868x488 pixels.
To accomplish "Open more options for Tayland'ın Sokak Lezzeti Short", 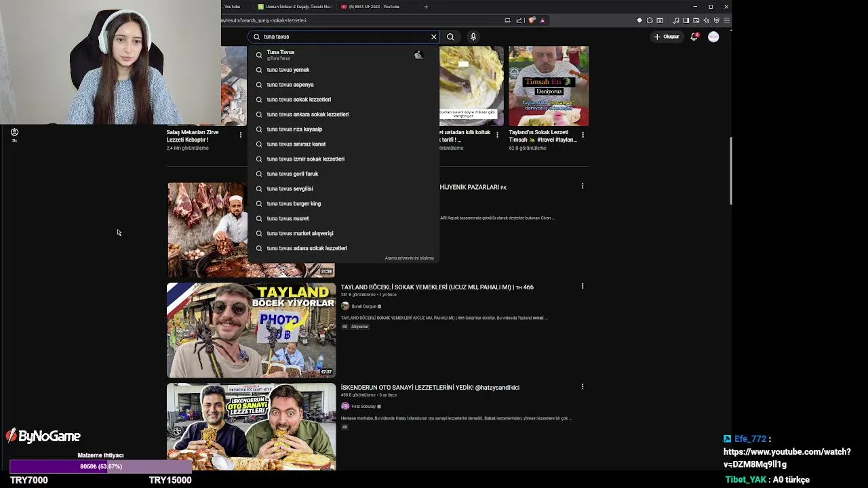I will pyautogui.click(x=583, y=135).
